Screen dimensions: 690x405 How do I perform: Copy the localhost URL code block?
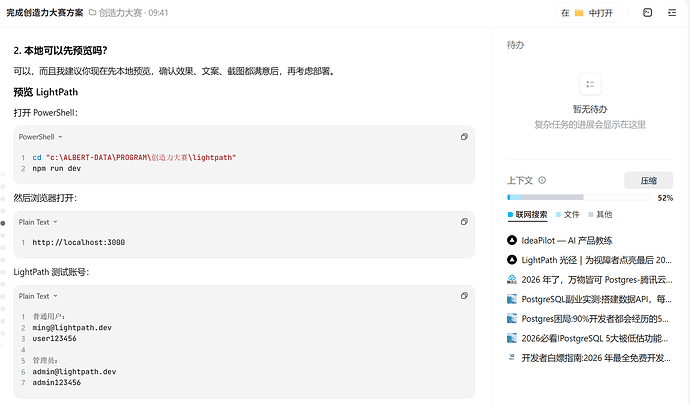click(464, 222)
